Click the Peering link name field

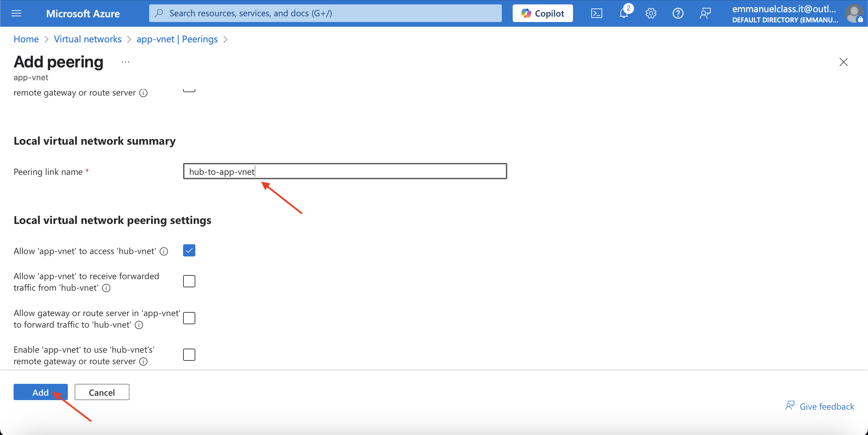[x=345, y=171]
